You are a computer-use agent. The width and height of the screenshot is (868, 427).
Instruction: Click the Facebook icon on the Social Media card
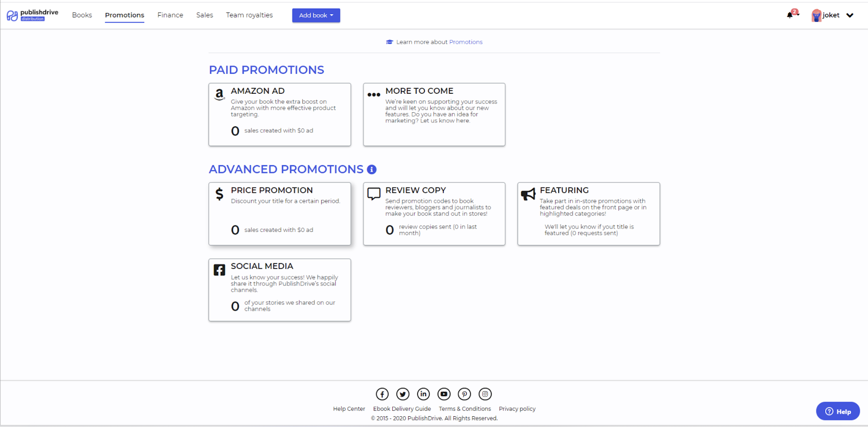[x=219, y=270]
